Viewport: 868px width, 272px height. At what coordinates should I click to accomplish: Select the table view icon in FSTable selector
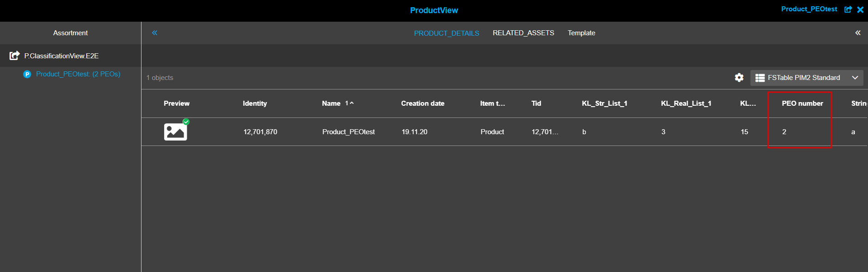pos(761,77)
